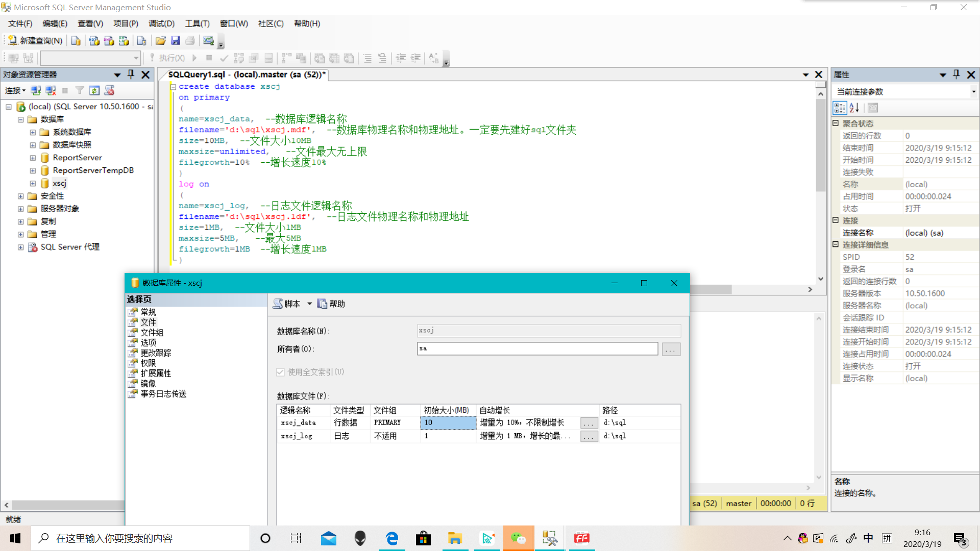The height and width of the screenshot is (551, 980).
Task: Select the 事务日志传送 page in dialog
Action: pos(163,394)
